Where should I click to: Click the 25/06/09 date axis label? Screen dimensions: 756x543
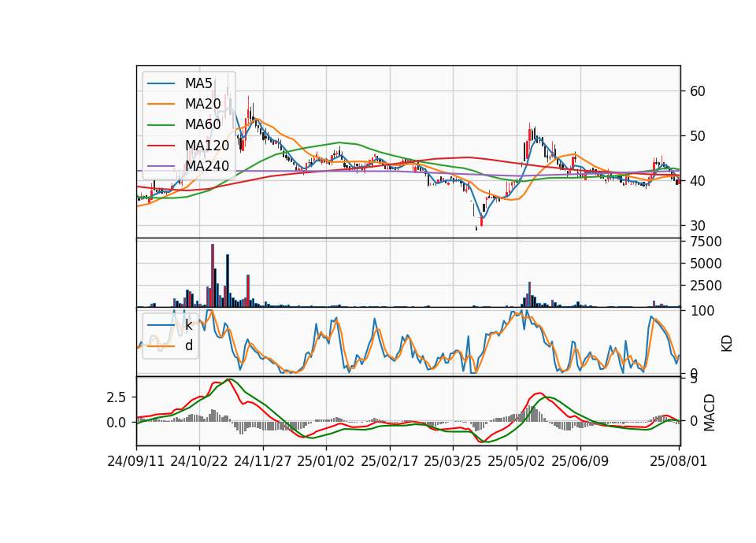(580, 461)
